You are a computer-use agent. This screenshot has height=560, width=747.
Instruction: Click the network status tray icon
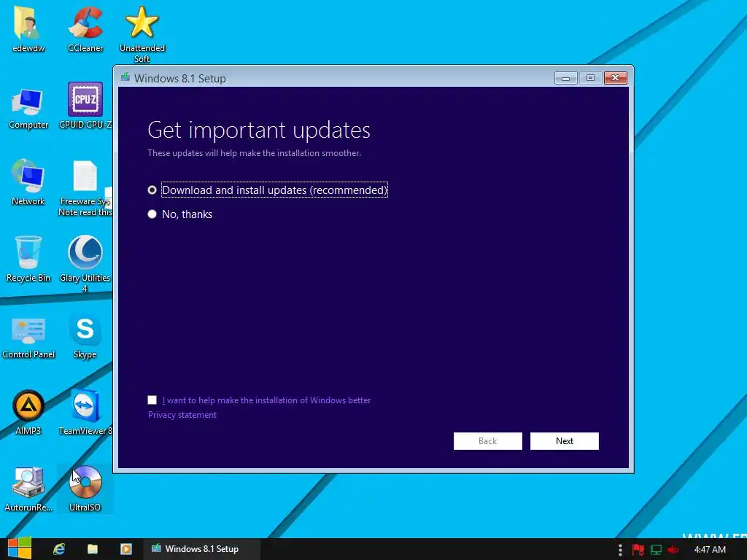click(x=656, y=550)
